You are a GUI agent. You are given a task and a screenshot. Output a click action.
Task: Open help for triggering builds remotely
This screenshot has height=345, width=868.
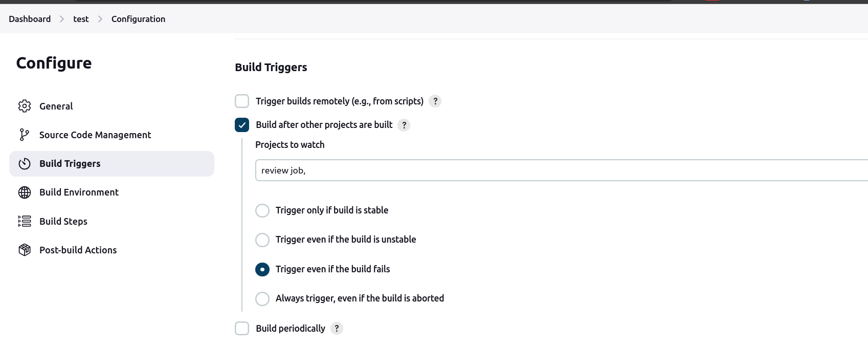tap(435, 101)
